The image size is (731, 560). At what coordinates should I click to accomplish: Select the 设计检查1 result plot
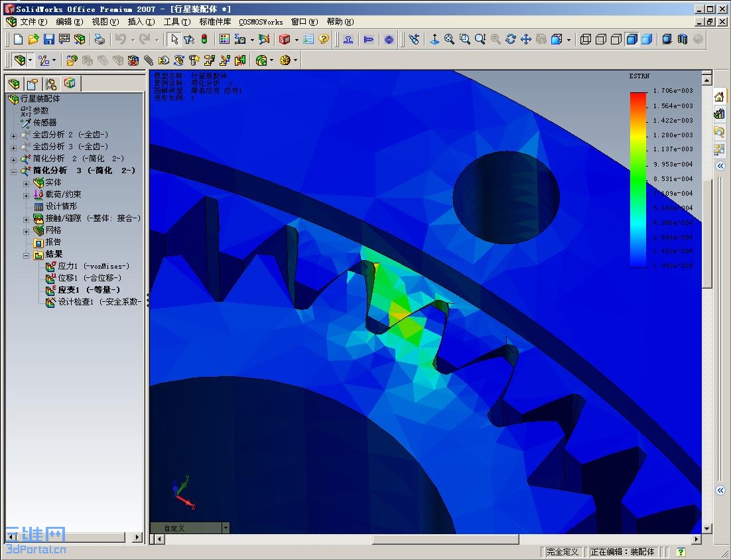pyautogui.click(x=94, y=302)
